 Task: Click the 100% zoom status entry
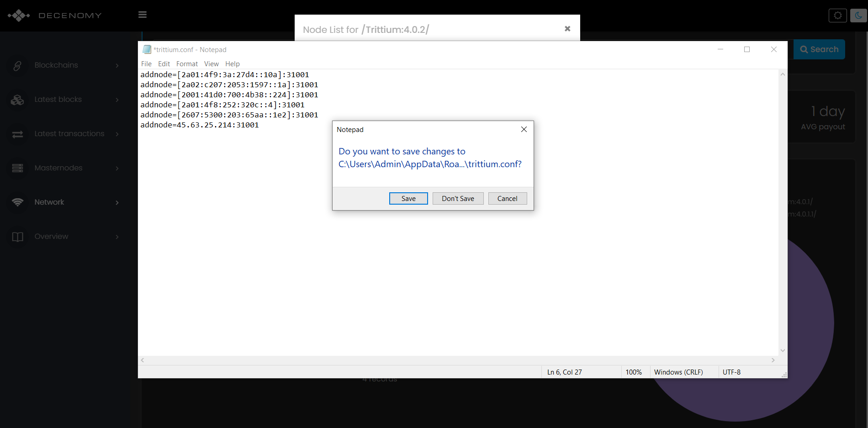click(634, 372)
